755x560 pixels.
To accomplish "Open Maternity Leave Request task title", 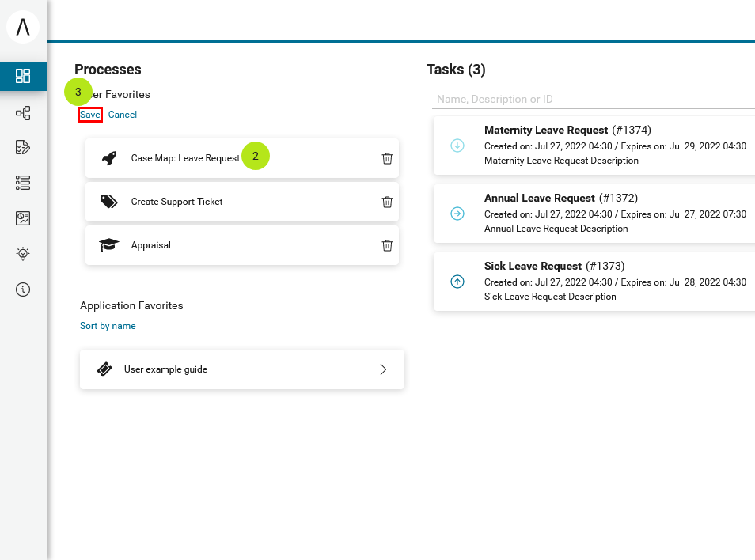I will tap(546, 130).
